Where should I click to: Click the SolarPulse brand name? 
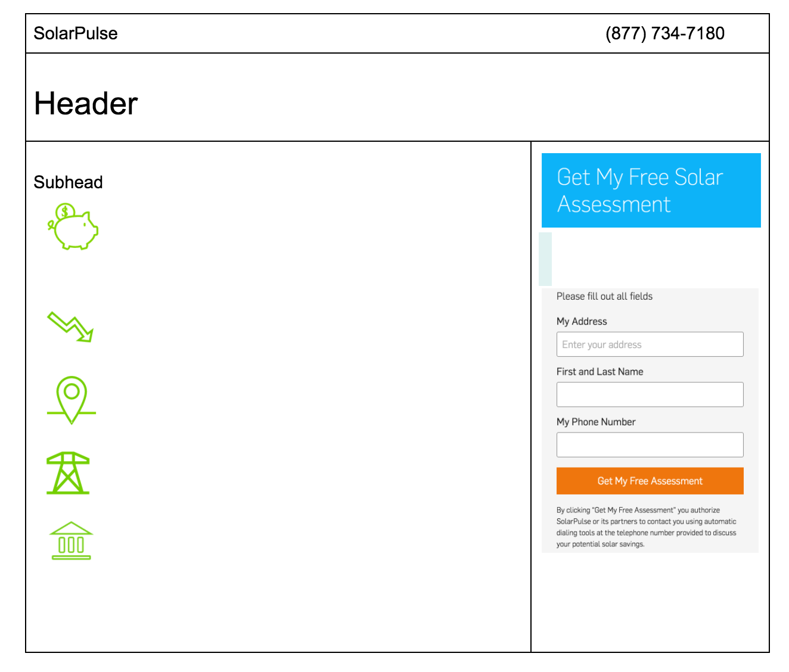pyautogui.click(x=76, y=33)
